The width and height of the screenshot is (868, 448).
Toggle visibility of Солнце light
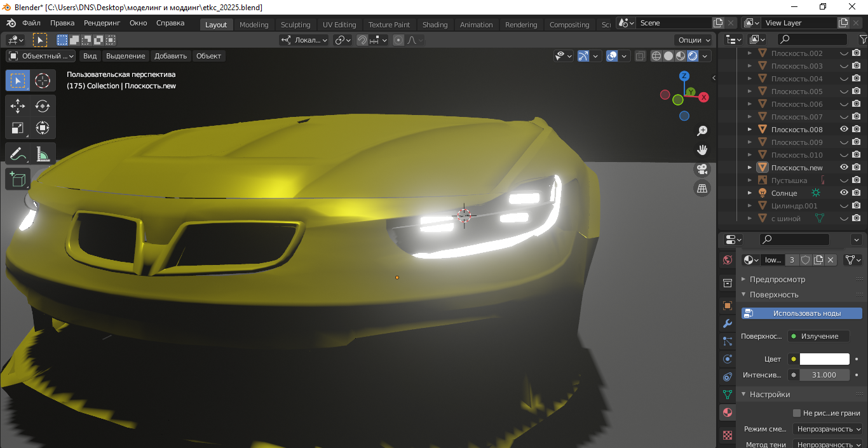[x=844, y=193]
